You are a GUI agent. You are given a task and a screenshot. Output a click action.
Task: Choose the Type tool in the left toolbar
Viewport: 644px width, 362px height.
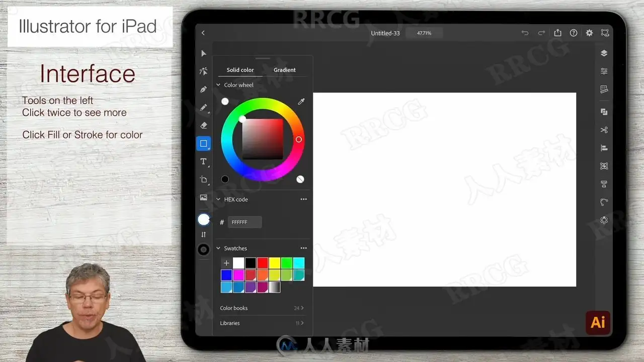coord(203,161)
